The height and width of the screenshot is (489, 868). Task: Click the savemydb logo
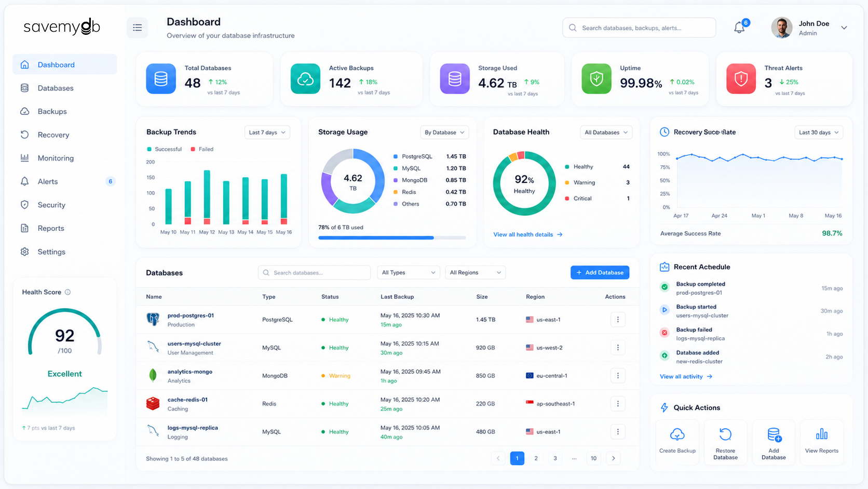pos(62,27)
